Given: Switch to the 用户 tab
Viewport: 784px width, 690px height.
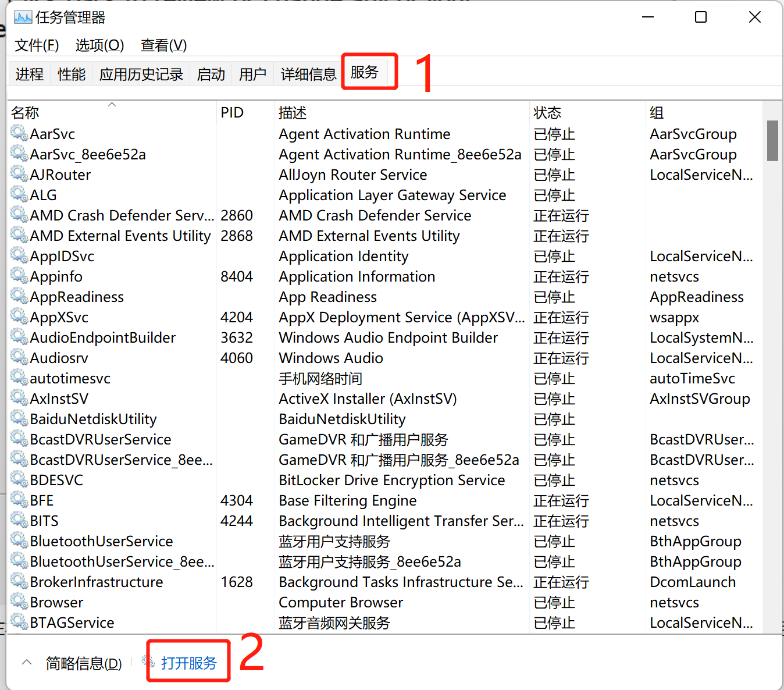Looking at the screenshot, I should [253, 74].
